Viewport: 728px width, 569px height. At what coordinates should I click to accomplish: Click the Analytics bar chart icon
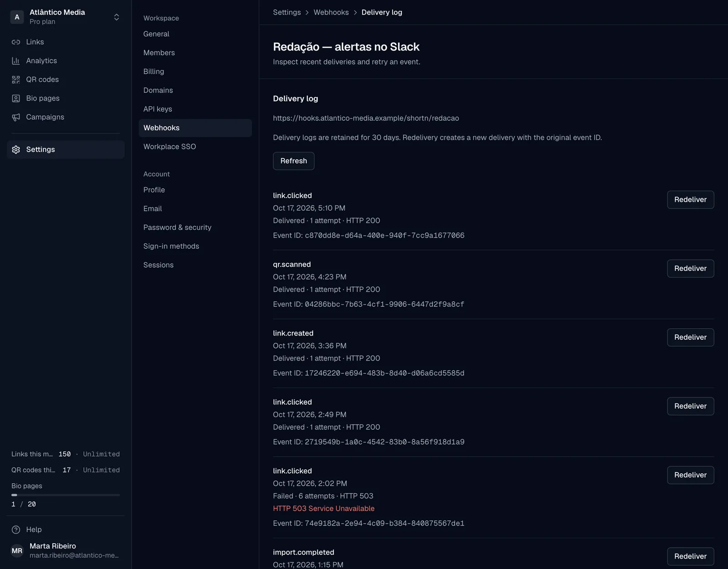coord(16,61)
